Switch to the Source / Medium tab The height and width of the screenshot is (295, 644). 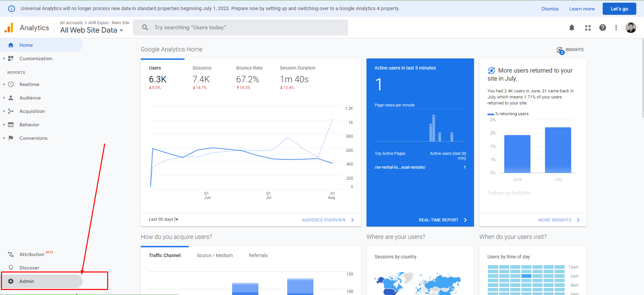[x=215, y=255]
